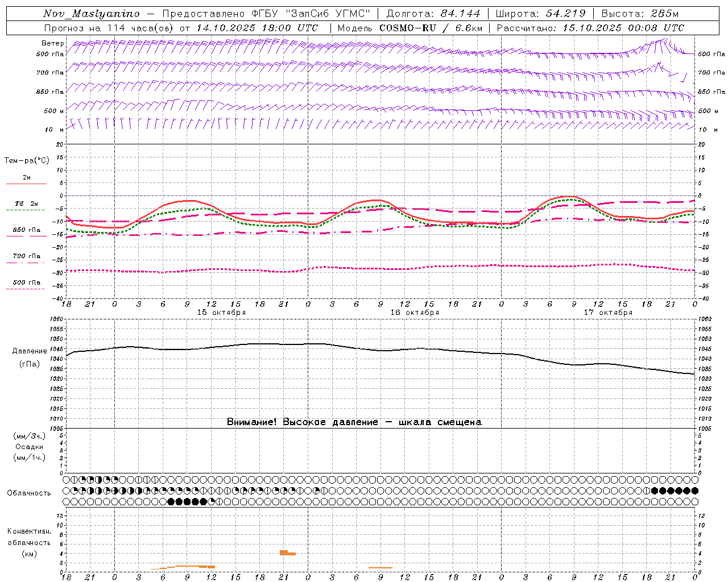Click the 'Широта: 54.219' latitude value
The width and height of the screenshot is (728, 582).
540,14
